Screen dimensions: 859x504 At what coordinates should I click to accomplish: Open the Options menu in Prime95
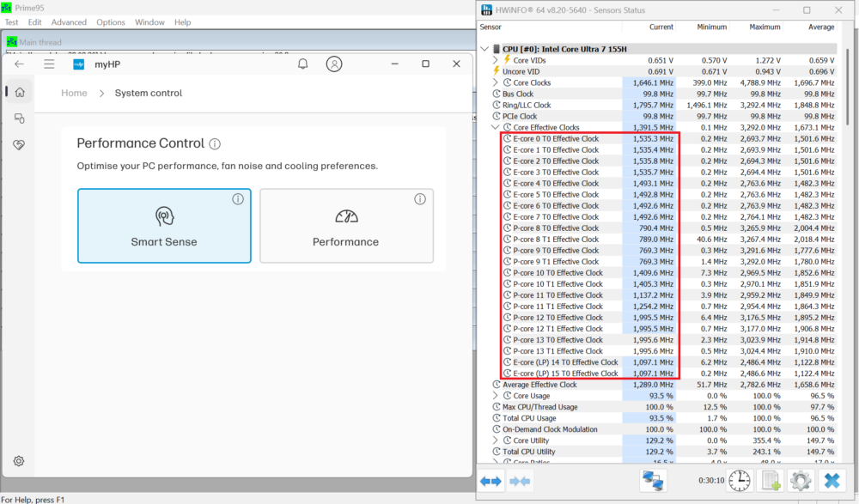(x=111, y=22)
